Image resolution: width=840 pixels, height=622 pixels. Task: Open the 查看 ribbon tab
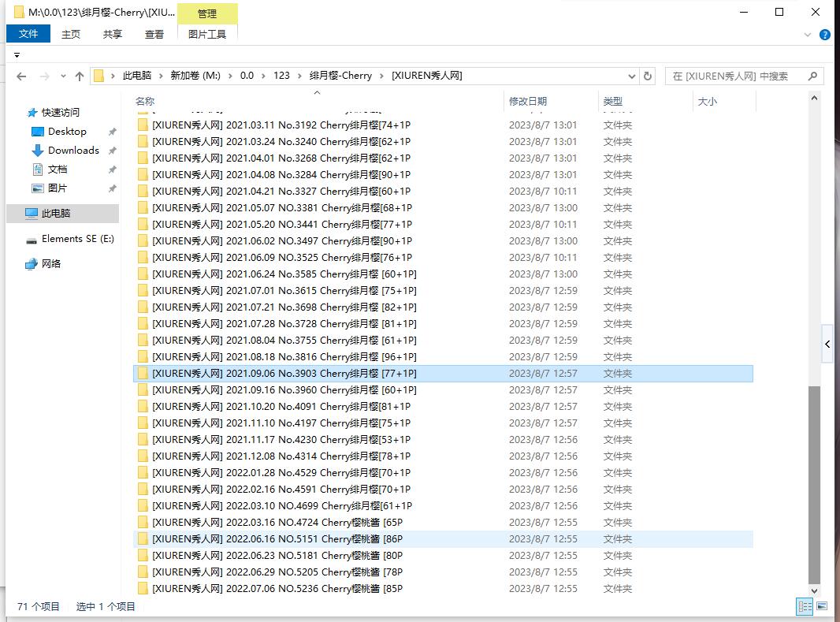[154, 34]
